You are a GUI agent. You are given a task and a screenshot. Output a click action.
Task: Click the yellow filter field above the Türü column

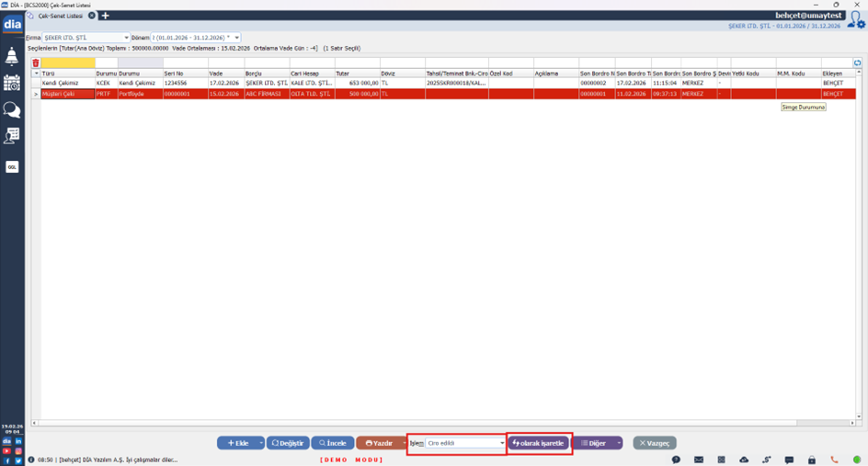pos(68,63)
